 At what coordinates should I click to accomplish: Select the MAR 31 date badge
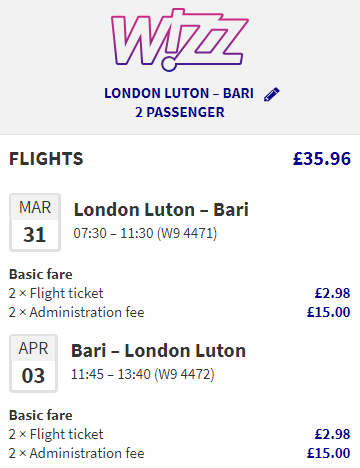point(35,222)
